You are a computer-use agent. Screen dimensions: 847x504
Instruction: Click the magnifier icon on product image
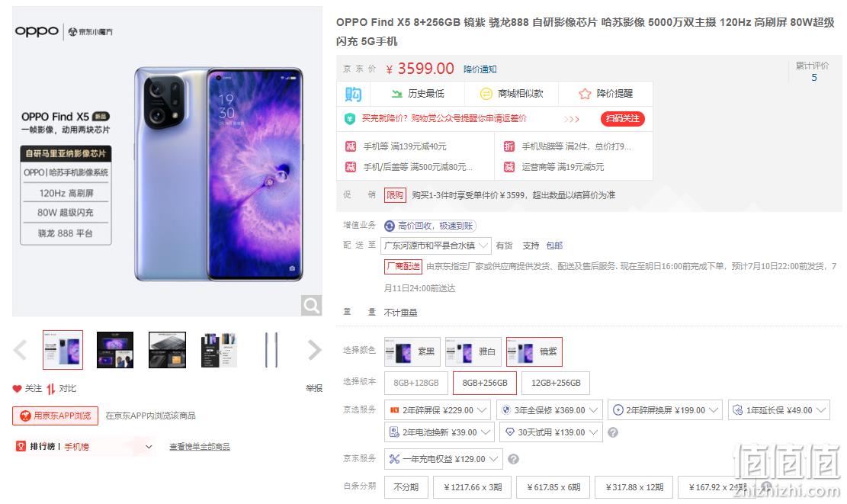tap(311, 306)
